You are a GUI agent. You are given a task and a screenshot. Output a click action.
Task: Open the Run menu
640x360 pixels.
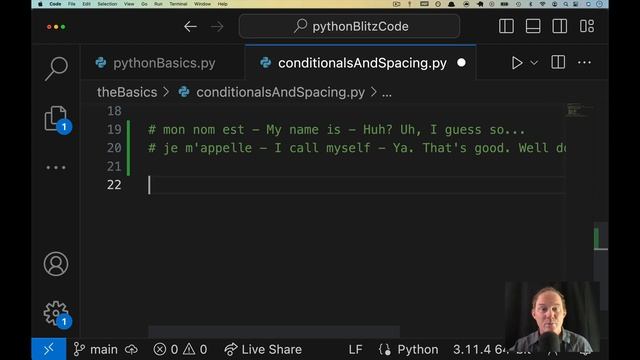coord(158,4)
